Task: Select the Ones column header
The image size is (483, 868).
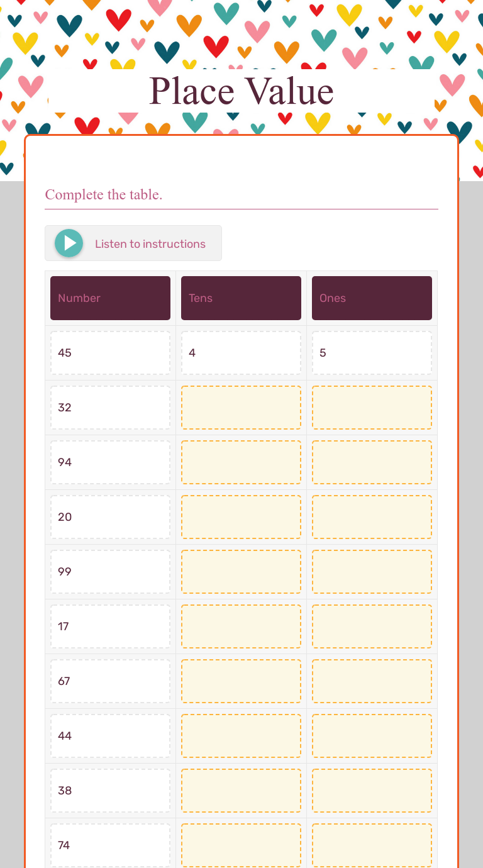Action: pos(372,298)
